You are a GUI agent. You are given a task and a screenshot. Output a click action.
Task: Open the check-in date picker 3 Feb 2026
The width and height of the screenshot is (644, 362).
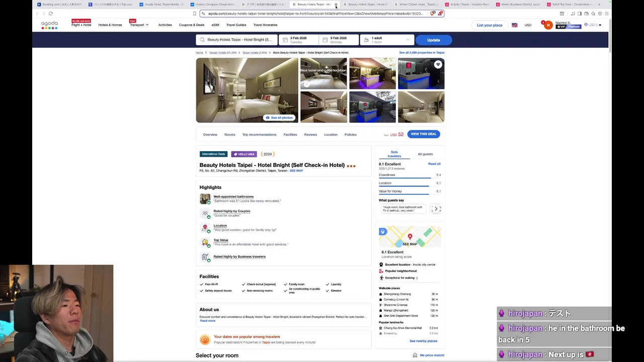click(299, 40)
